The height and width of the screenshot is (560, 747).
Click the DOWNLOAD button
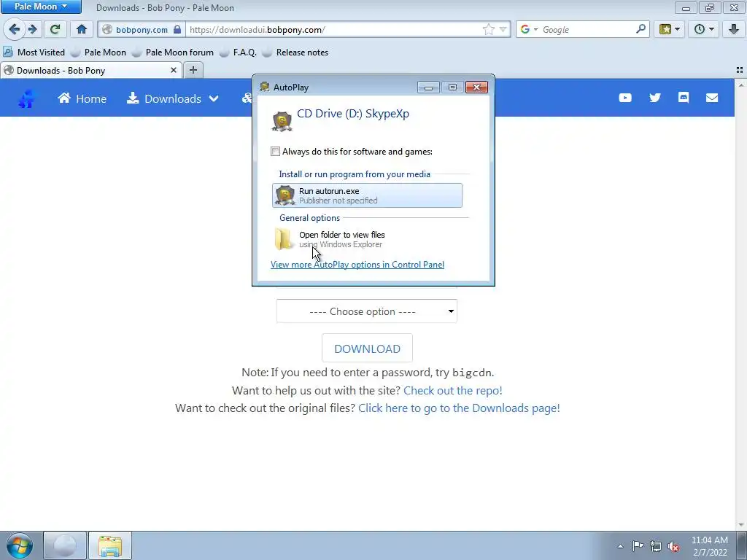(368, 349)
